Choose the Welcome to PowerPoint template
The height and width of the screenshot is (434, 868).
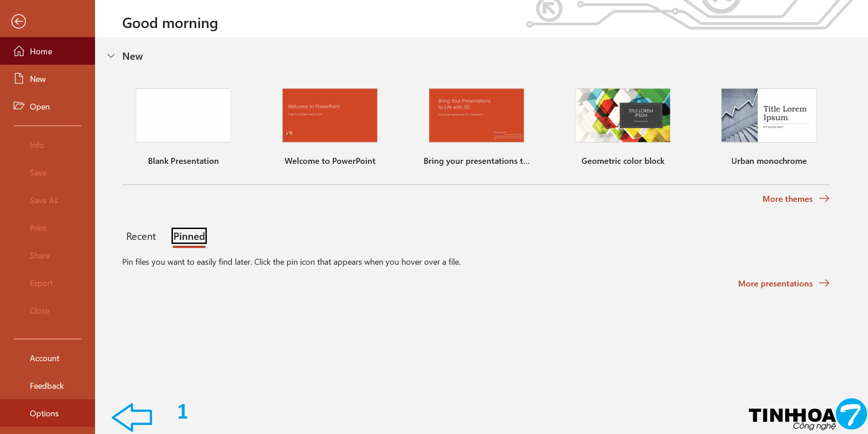330,115
